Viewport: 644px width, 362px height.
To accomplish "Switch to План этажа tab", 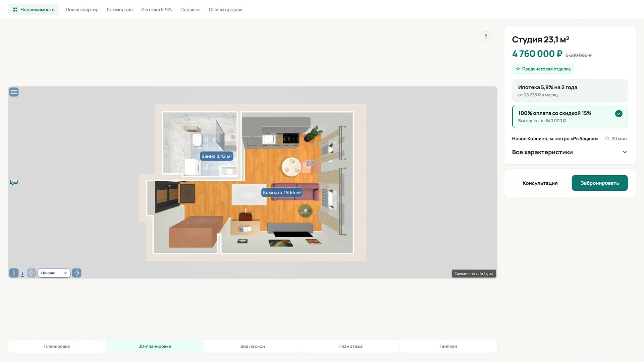I will coord(351,346).
